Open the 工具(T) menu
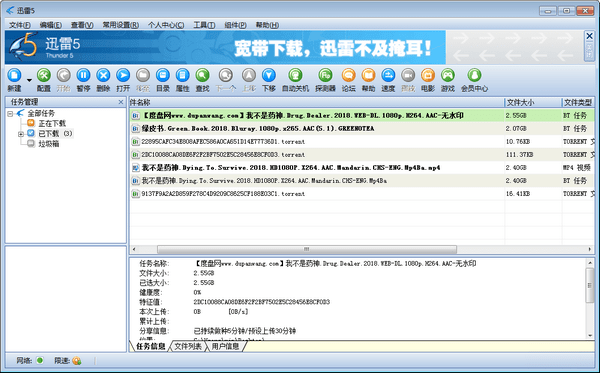Viewport: 600px width, 373px height. click(204, 25)
